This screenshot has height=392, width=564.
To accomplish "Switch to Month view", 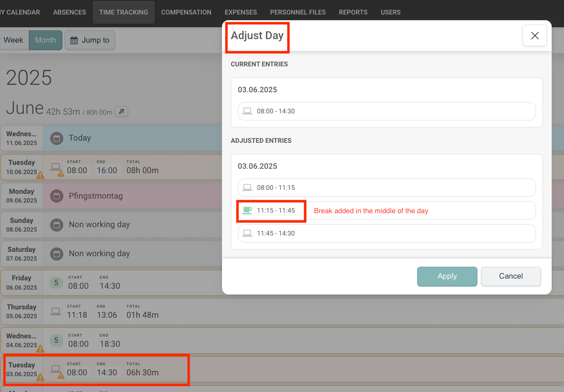I will tap(46, 40).
